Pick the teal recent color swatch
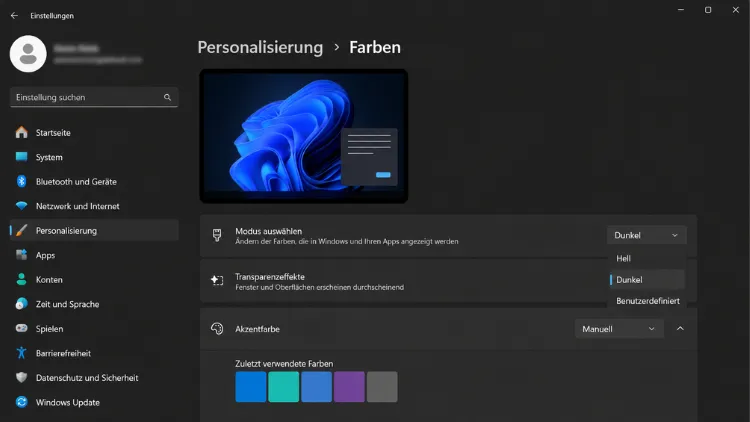The image size is (750, 422). 284,387
